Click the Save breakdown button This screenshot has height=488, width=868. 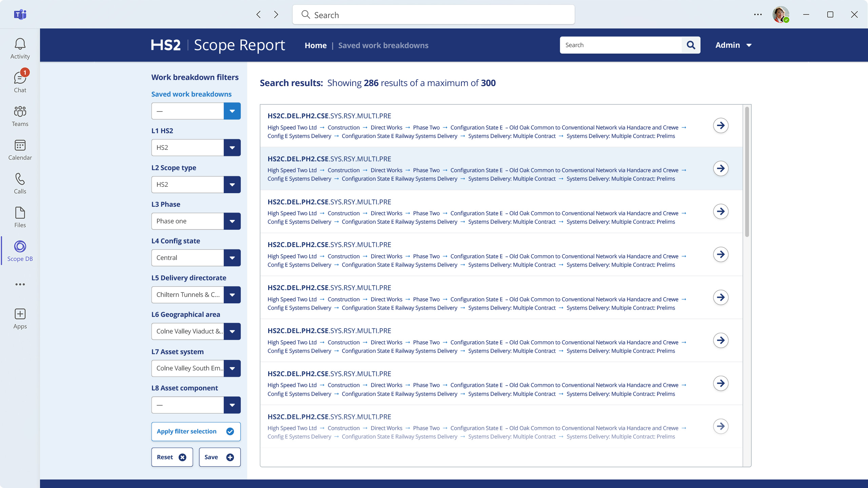point(220,457)
